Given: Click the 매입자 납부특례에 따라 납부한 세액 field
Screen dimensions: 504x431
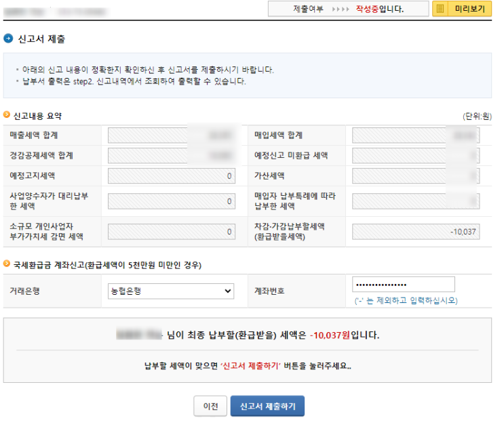Looking at the screenshot, I should [416, 201].
